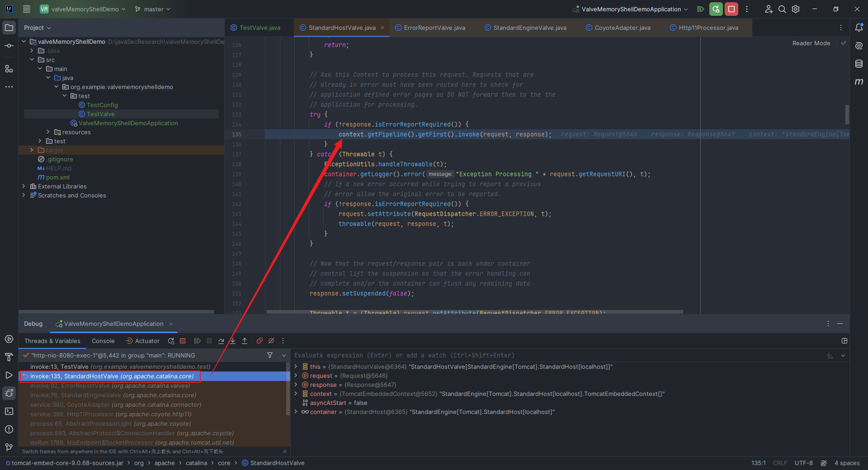The width and height of the screenshot is (868, 470).
Task: Add expression to watches plus icon
Action: click(x=830, y=356)
